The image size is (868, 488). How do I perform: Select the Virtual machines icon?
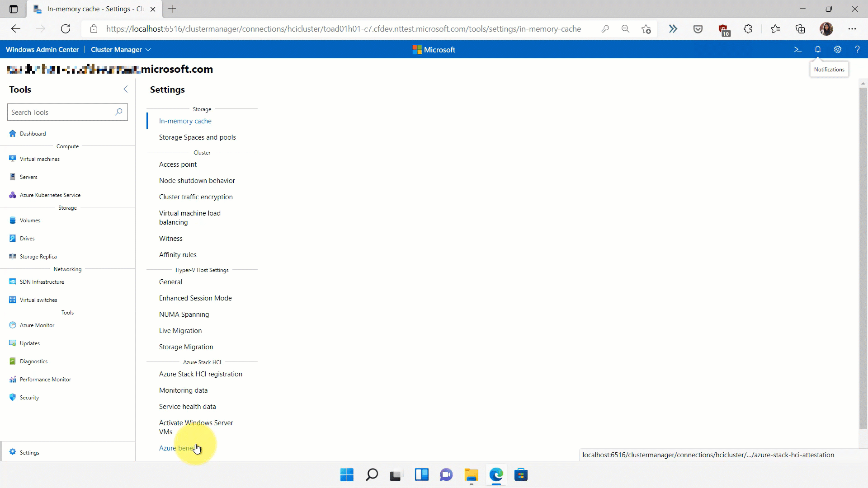[x=13, y=158]
